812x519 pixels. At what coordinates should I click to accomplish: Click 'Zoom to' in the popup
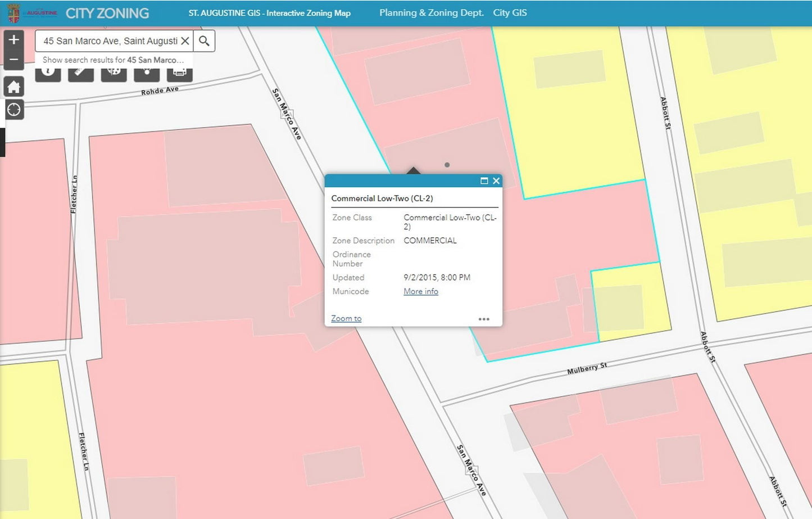tap(346, 318)
